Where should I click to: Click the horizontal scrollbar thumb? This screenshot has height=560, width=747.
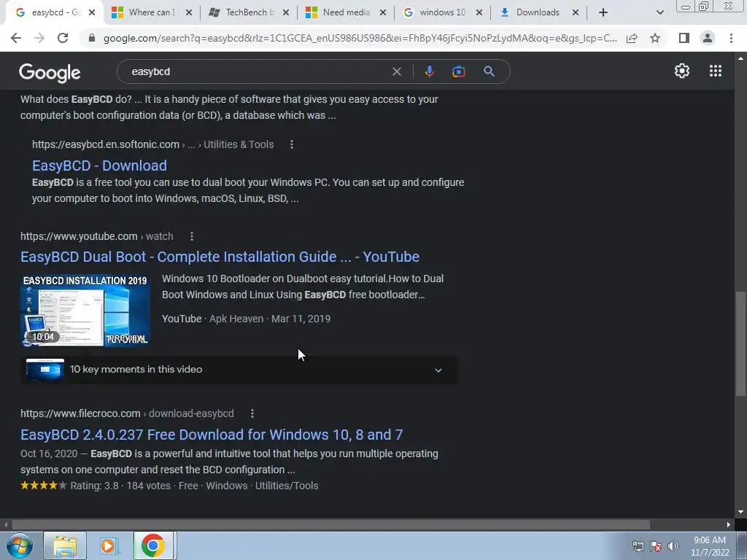pos(330,525)
